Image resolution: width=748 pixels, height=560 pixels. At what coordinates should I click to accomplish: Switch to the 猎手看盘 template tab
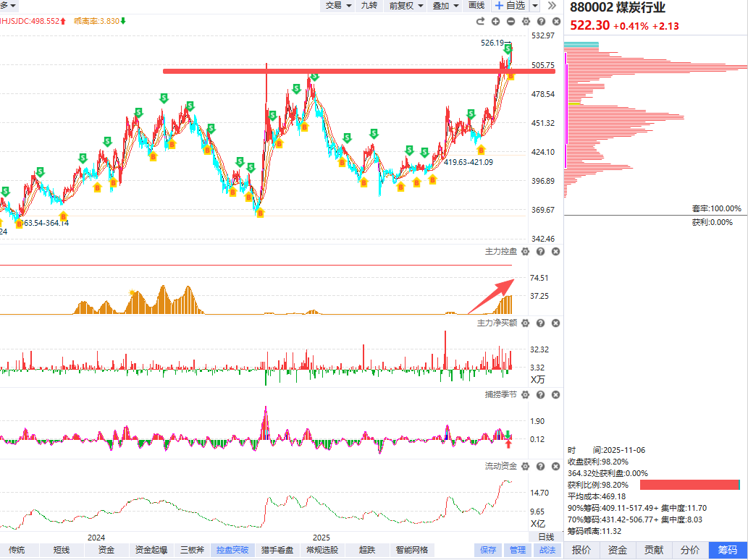(277, 550)
